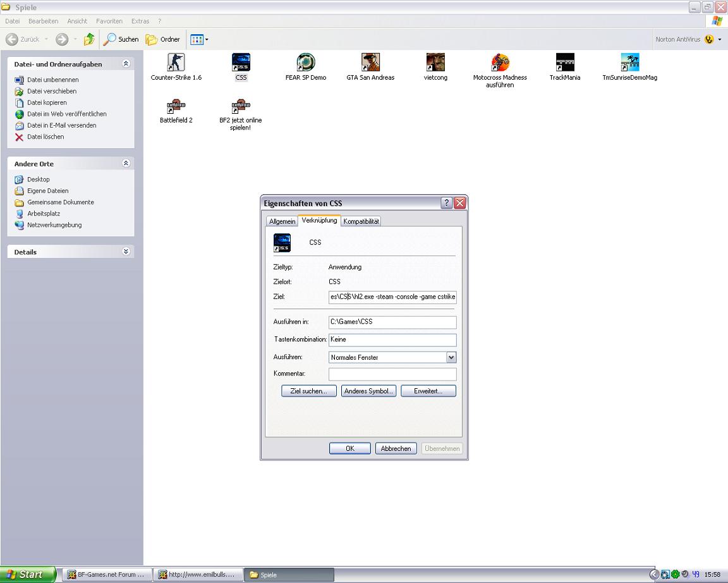Click Datei kopieren task link

click(x=47, y=102)
